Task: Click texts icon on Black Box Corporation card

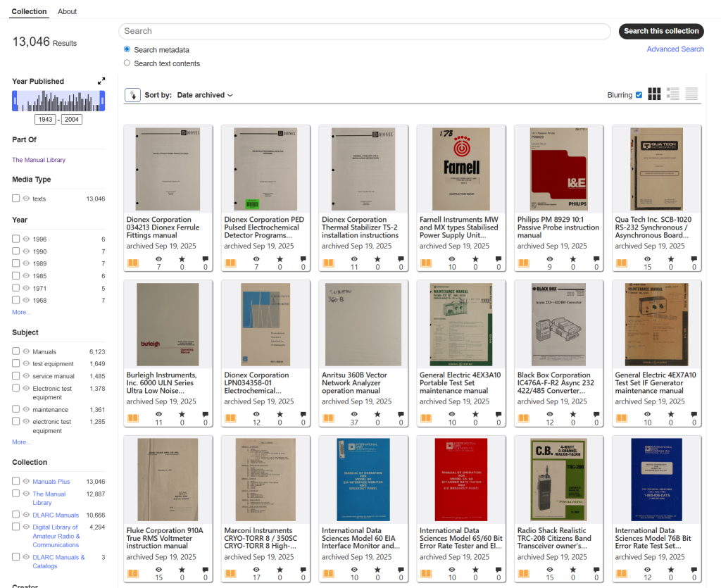Action: 524,418
